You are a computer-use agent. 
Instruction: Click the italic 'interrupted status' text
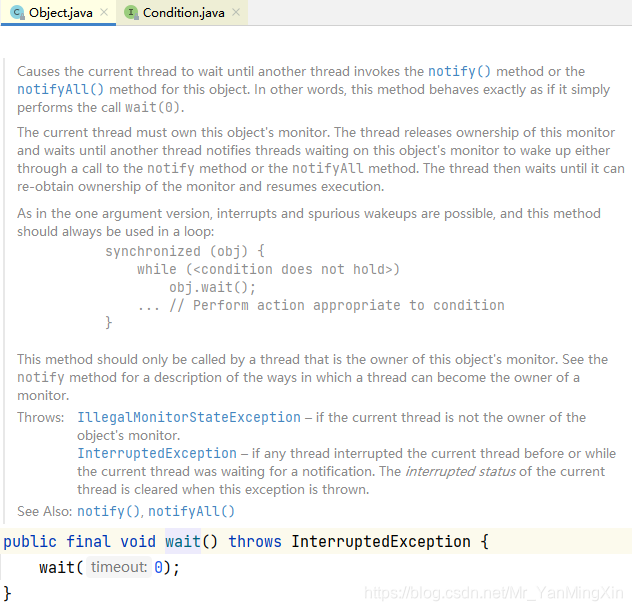coord(460,471)
